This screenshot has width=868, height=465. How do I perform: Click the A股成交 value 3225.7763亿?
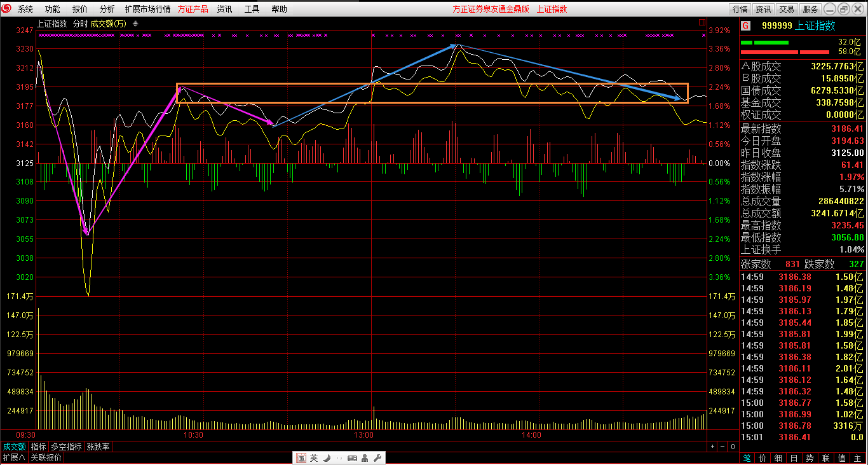tap(837, 67)
